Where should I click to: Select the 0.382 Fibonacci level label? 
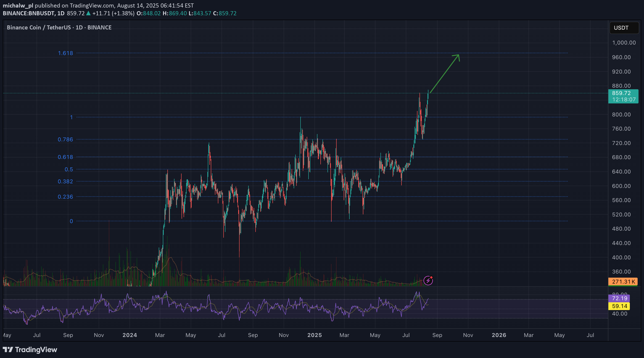(x=65, y=181)
